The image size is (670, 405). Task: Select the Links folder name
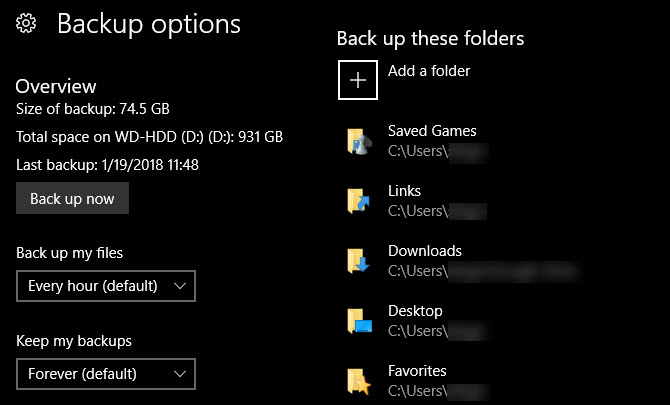point(404,191)
